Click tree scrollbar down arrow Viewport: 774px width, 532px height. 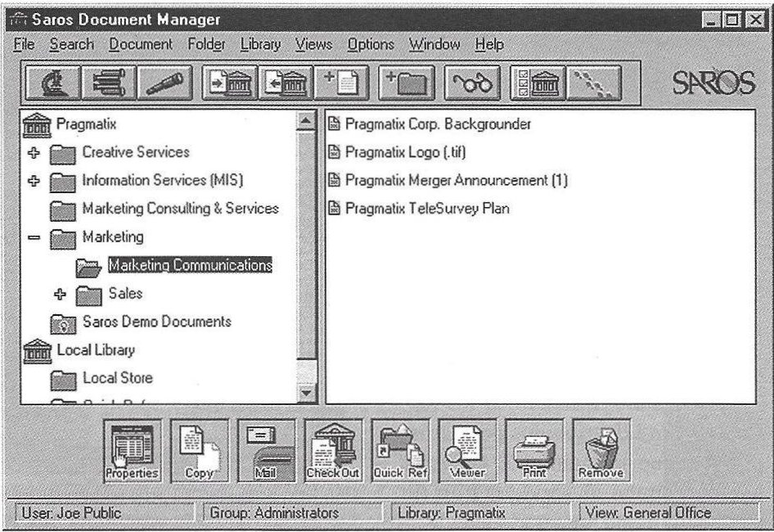click(x=306, y=393)
